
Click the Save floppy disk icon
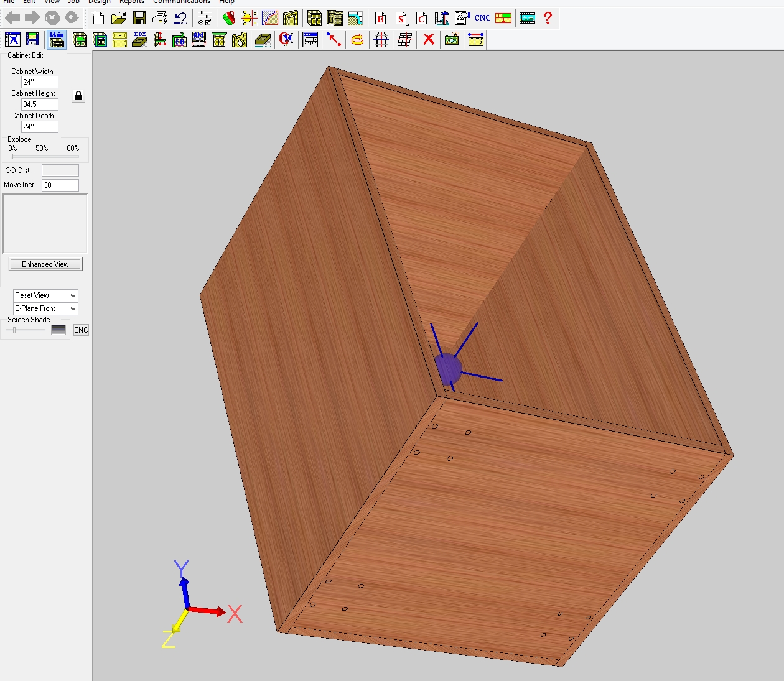139,18
